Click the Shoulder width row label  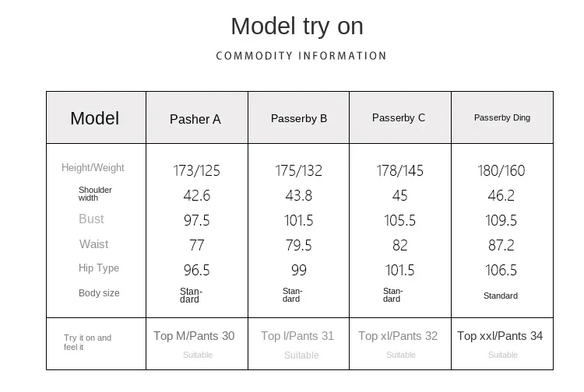point(95,194)
